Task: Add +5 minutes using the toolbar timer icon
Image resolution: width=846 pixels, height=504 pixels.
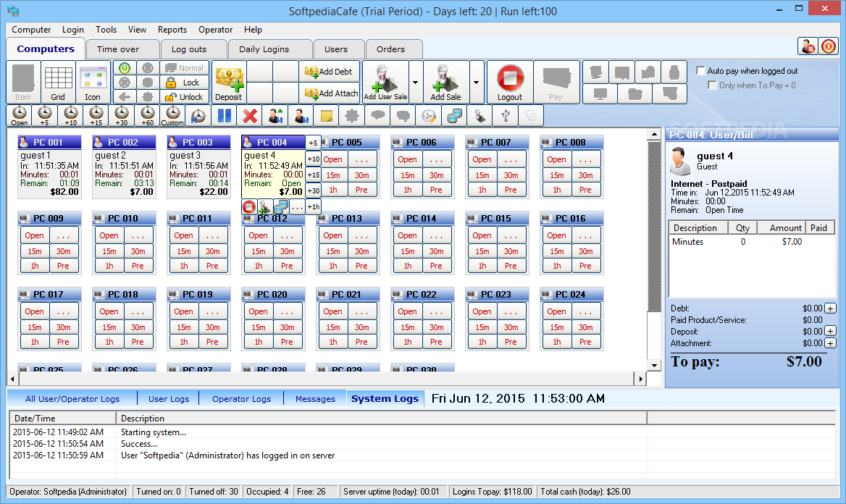Action: click(x=45, y=115)
